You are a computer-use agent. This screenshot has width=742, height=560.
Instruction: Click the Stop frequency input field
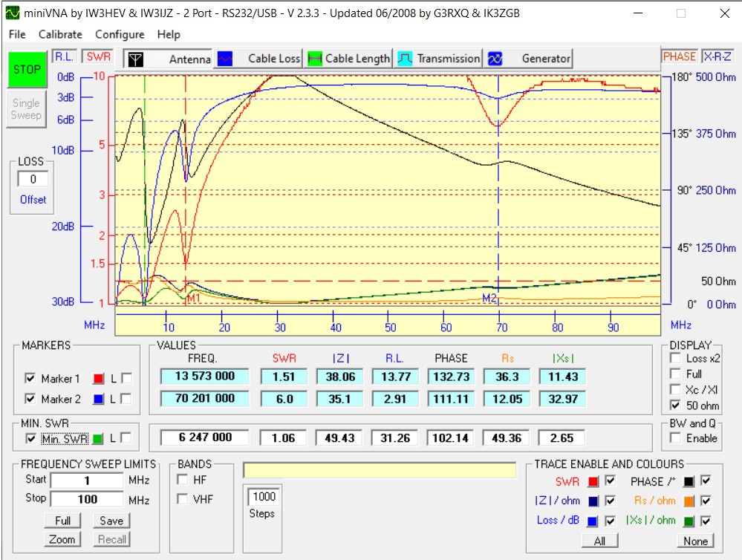pos(87,499)
